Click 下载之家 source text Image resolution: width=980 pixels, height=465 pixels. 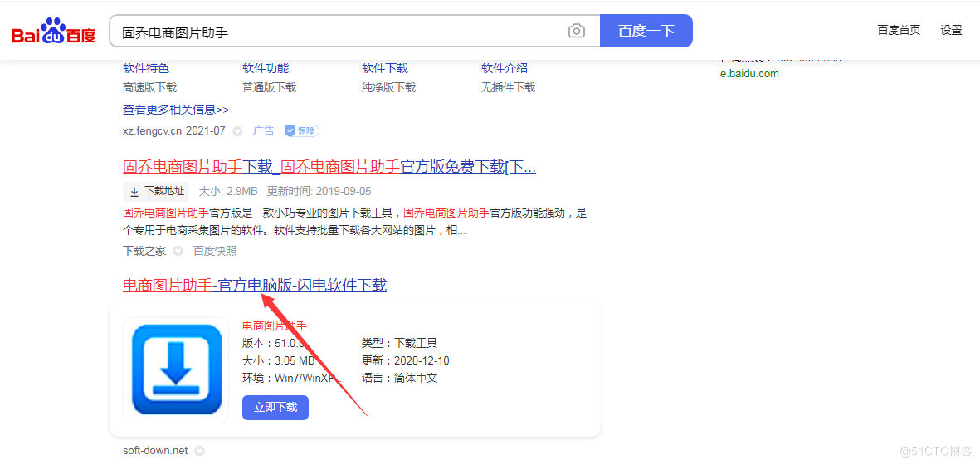click(x=145, y=252)
